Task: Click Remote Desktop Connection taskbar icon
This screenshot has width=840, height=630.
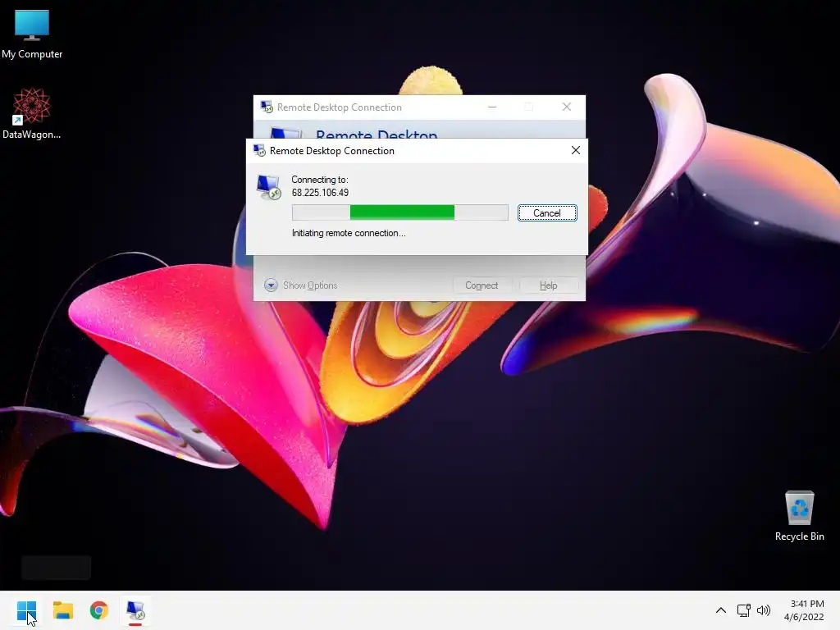Action: pos(135,610)
